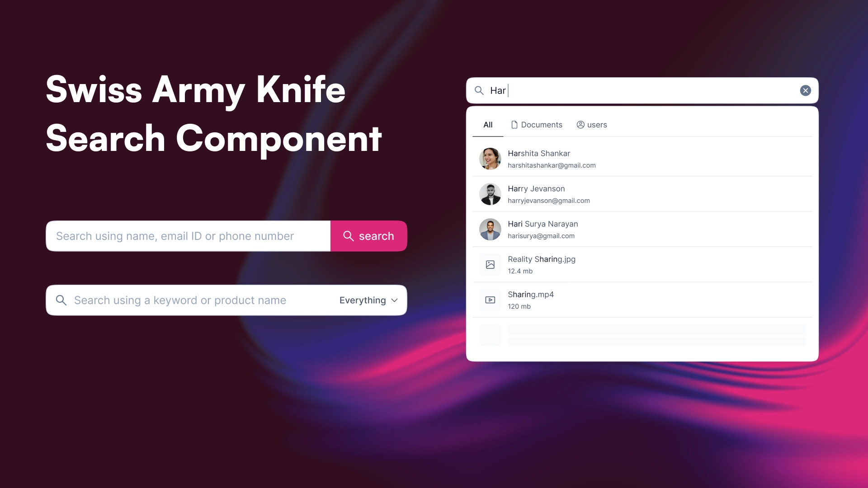Clear the search query with X button
Image resolution: width=868 pixels, height=488 pixels.
pyautogui.click(x=805, y=90)
